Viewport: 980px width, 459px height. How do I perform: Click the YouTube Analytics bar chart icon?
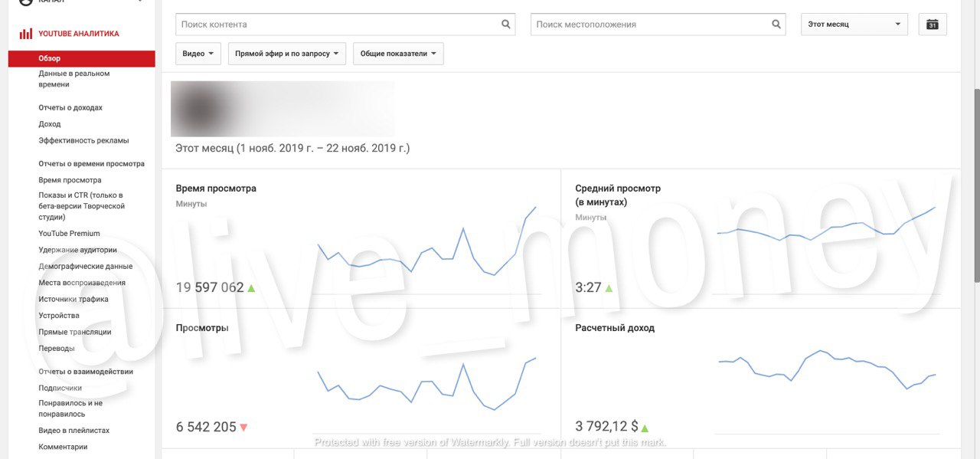tap(26, 34)
